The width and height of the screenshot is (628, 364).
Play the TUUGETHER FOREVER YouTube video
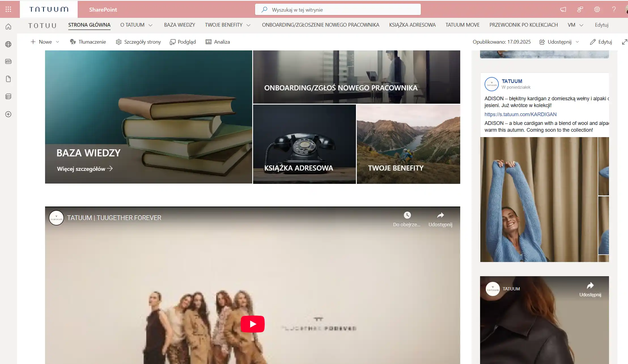click(x=253, y=324)
